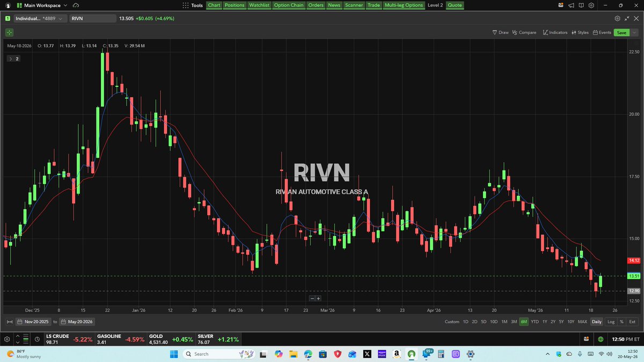
Task: Click the green crosshair tool icon
Action: click(9, 32)
